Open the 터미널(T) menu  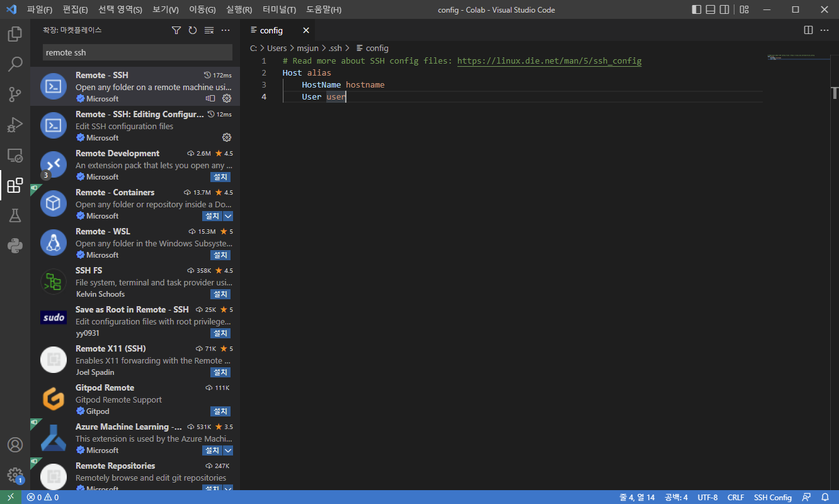(280, 9)
